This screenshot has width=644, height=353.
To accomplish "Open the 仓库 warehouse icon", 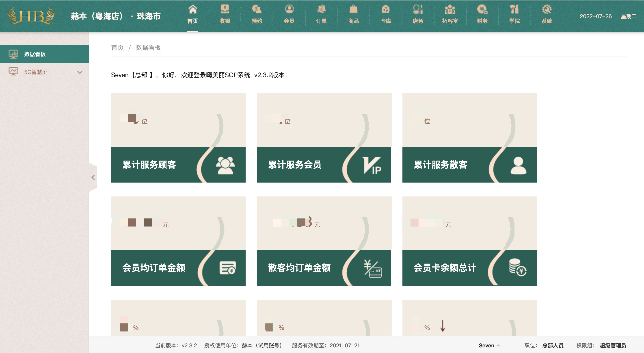I will point(385,9).
